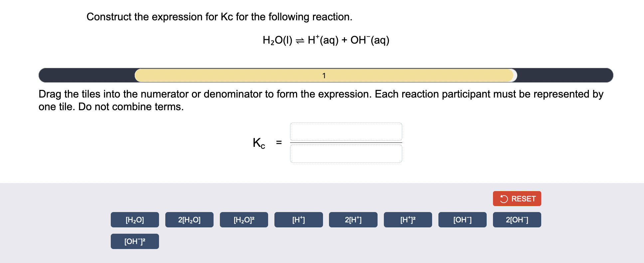644x263 pixels.
Task: Select the 2[H₂O] tile
Action: pyautogui.click(x=189, y=219)
